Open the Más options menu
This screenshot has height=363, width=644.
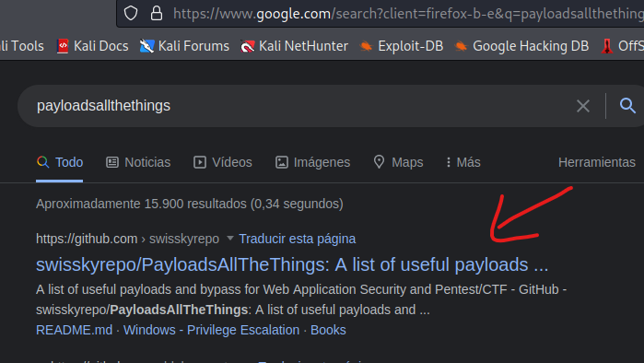pyautogui.click(x=463, y=162)
